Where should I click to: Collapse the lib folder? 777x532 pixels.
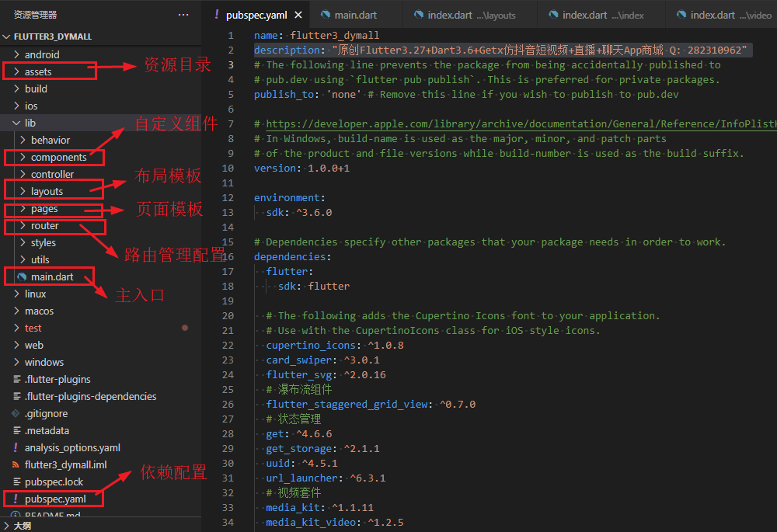(x=16, y=123)
